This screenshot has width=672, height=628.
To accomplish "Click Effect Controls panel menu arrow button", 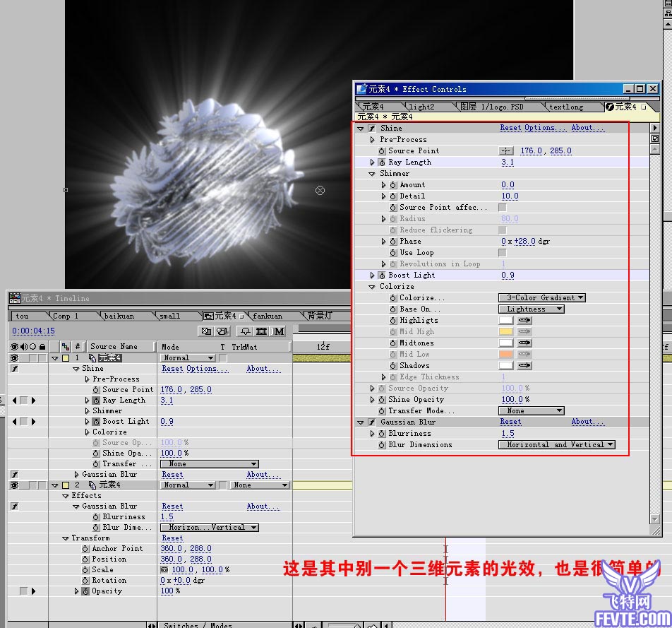I will coord(655,128).
